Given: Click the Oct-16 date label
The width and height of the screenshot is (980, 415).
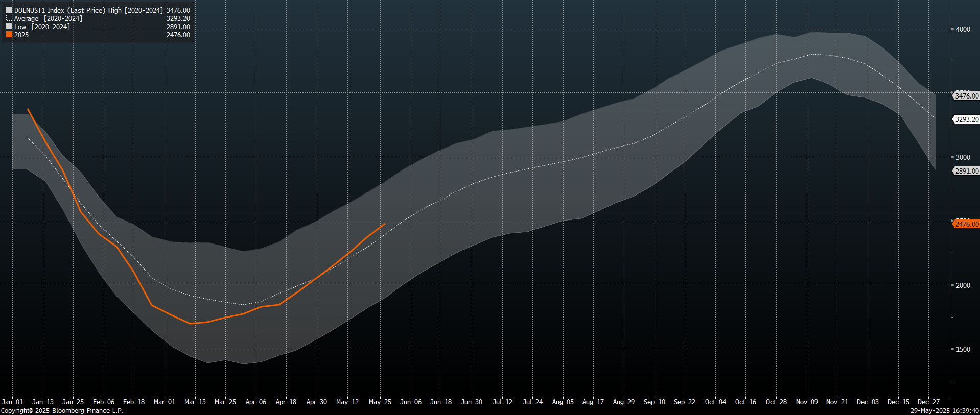Looking at the screenshot, I should [745, 402].
